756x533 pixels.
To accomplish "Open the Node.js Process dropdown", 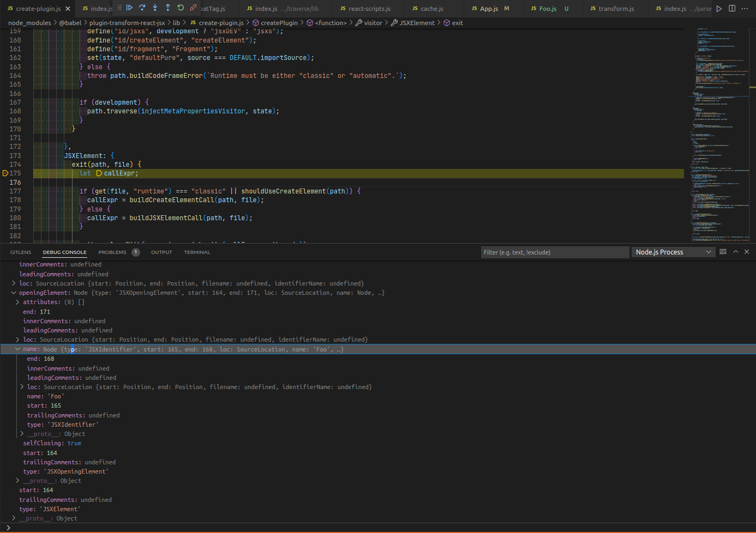I will [673, 252].
